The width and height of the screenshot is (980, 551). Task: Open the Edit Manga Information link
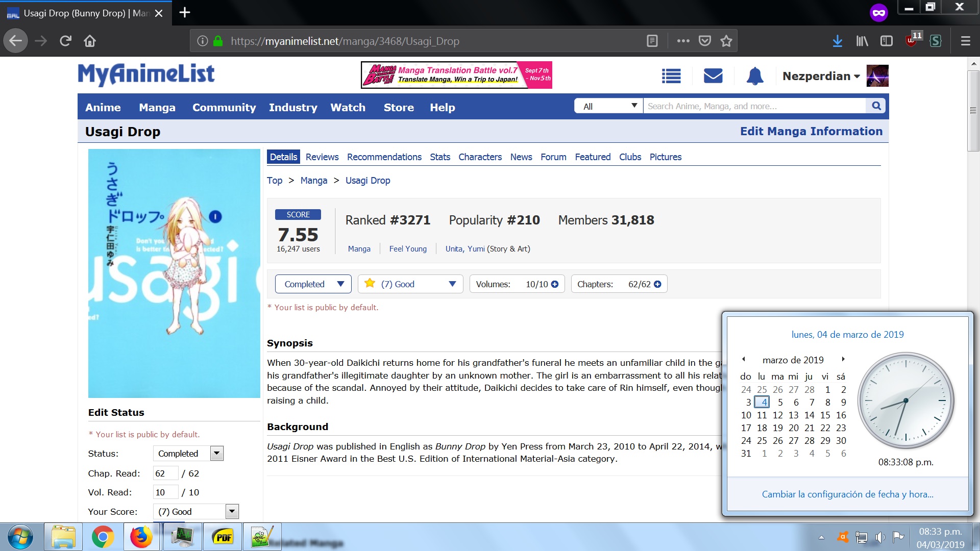811,131
